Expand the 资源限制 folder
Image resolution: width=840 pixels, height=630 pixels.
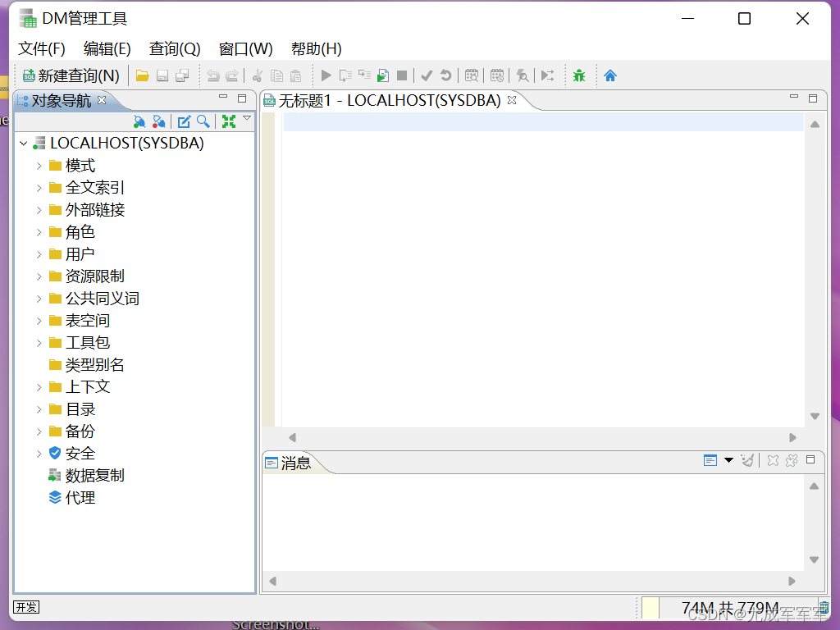pyautogui.click(x=39, y=276)
